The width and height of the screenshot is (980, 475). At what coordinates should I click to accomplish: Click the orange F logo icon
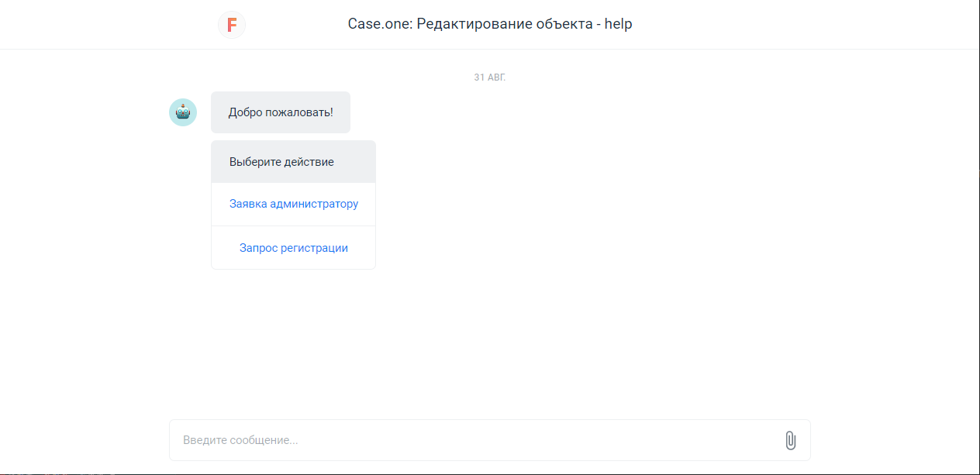232,25
